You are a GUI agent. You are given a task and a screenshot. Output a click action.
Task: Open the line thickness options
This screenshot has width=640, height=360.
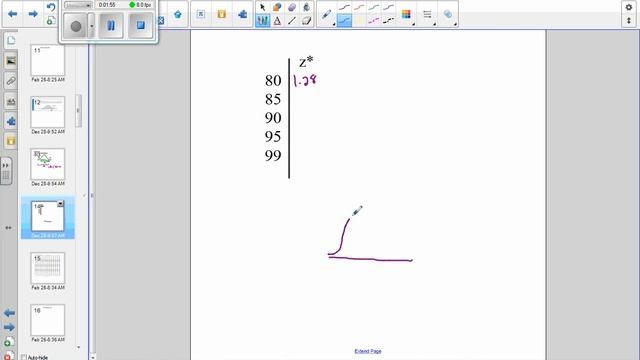[427, 15]
